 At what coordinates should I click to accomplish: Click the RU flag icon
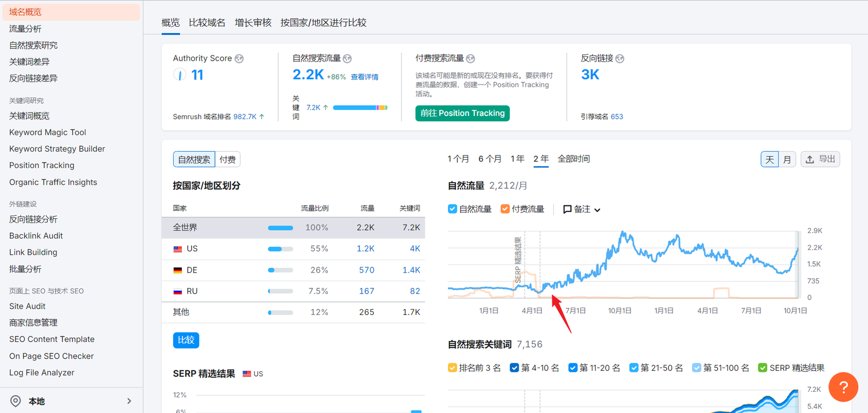coord(177,291)
